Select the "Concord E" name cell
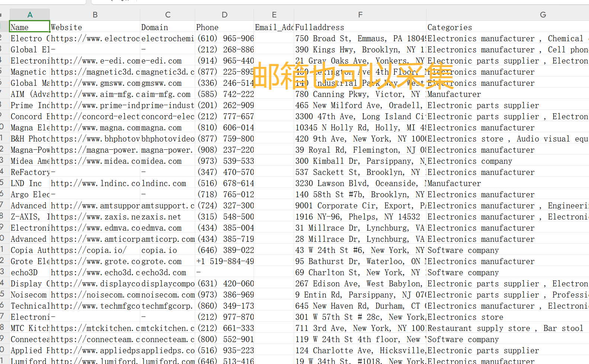The height and width of the screenshot is (364, 589). coord(30,116)
